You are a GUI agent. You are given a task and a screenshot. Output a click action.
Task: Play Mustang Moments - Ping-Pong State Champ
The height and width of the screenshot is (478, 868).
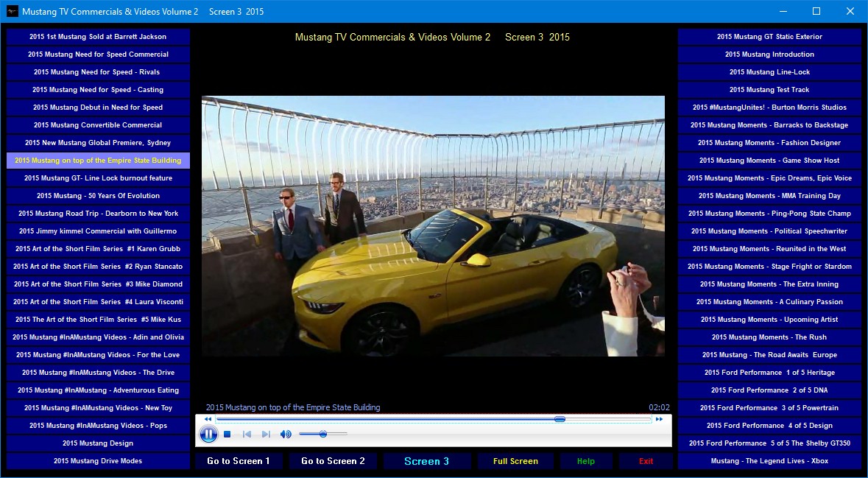(769, 214)
